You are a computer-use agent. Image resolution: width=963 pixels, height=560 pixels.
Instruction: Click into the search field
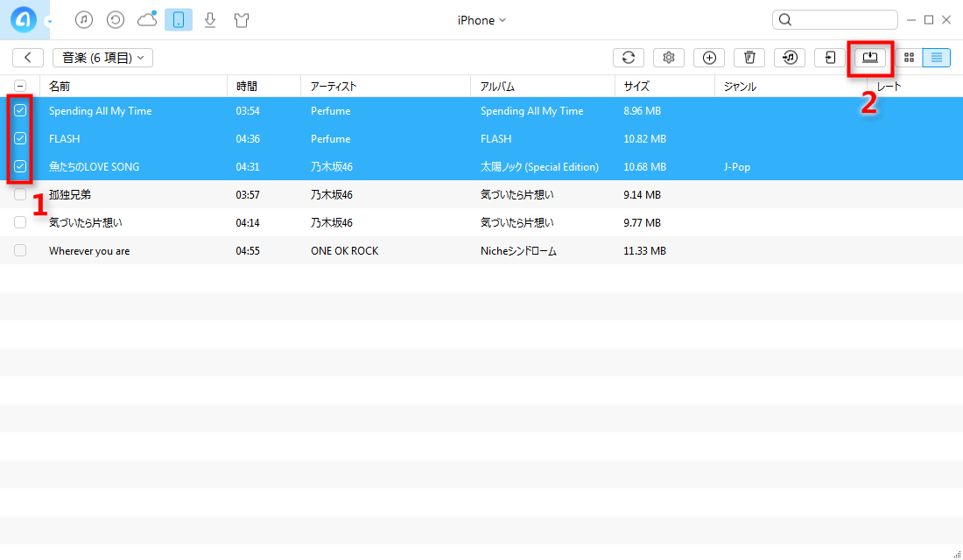tap(835, 19)
